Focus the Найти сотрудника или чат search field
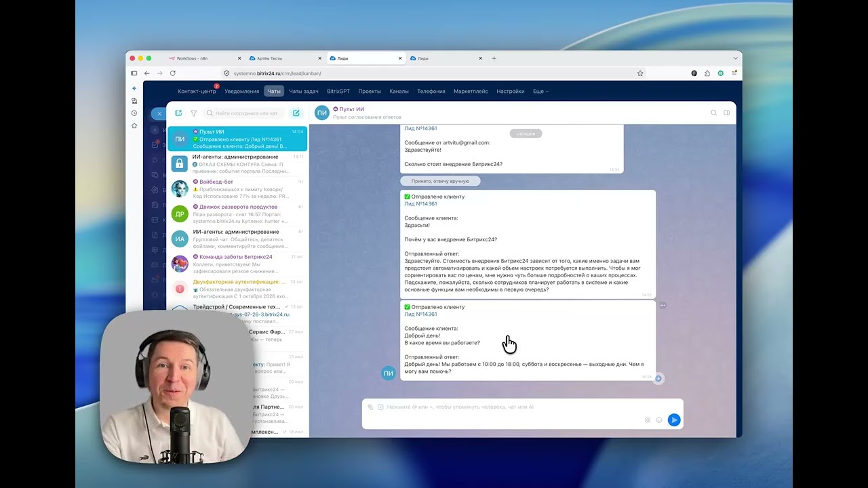 pyautogui.click(x=244, y=113)
